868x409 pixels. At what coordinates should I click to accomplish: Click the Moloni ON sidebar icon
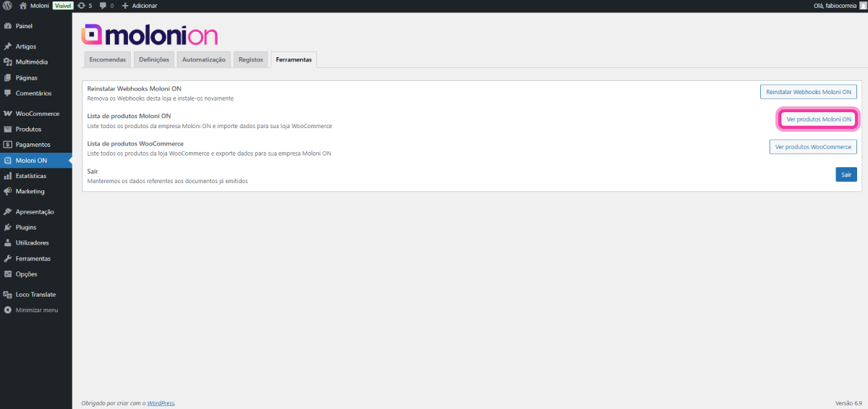coord(8,161)
